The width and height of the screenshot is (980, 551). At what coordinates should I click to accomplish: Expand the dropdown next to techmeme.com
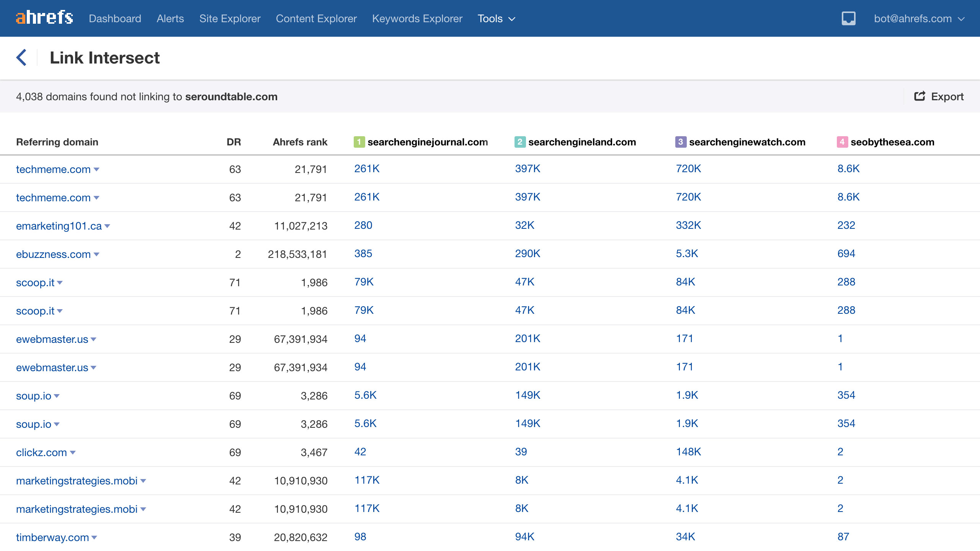pyautogui.click(x=97, y=170)
